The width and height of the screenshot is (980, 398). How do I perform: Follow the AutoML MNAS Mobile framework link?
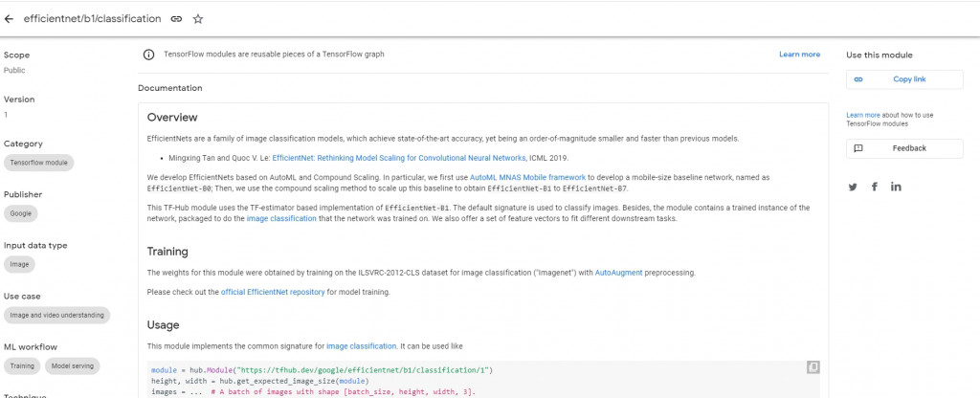528,178
